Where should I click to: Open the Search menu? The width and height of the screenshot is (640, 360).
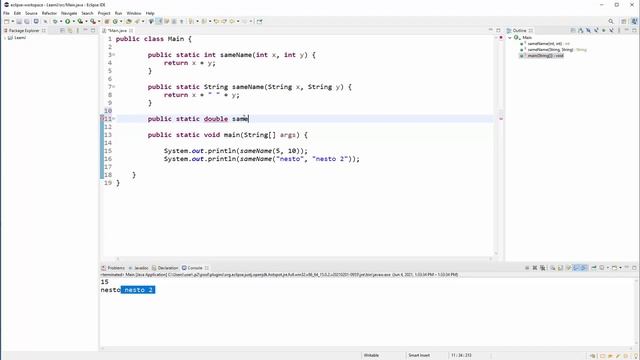pyautogui.click(x=87, y=13)
